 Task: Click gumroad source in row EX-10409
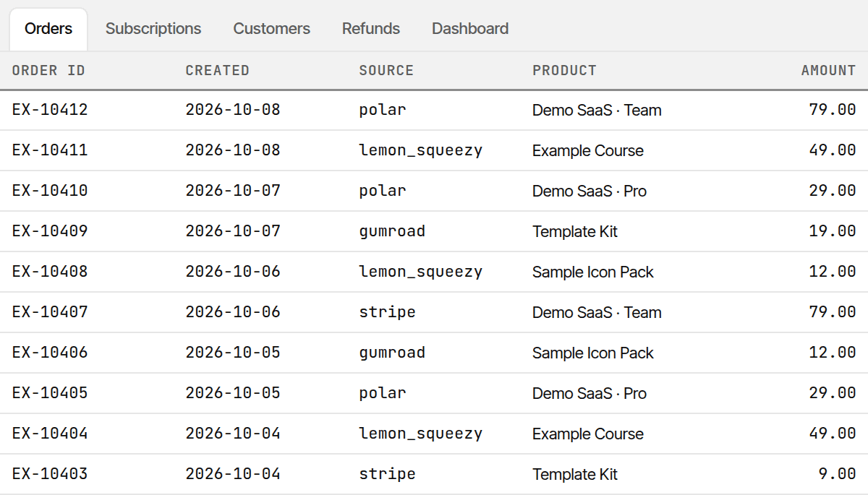tap(392, 231)
